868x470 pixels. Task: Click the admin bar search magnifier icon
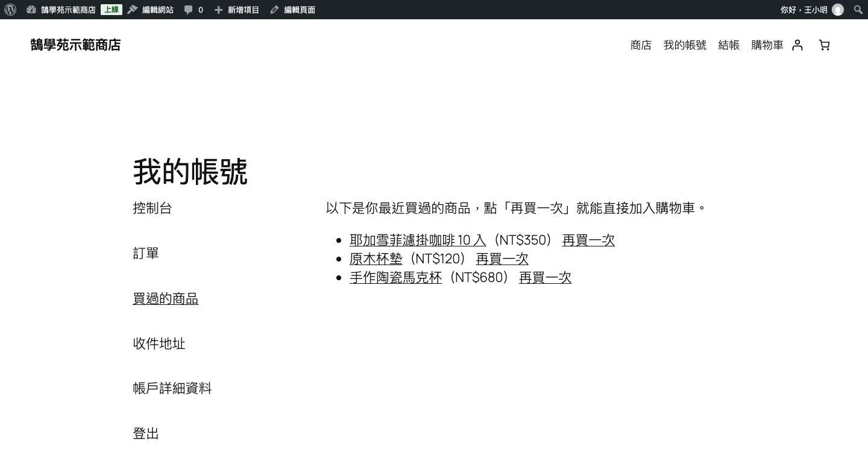[858, 10]
